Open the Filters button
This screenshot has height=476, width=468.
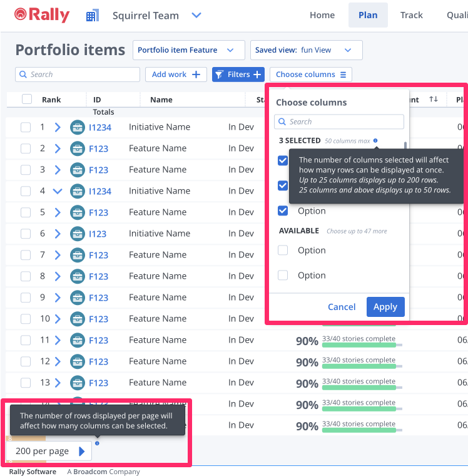coord(238,75)
